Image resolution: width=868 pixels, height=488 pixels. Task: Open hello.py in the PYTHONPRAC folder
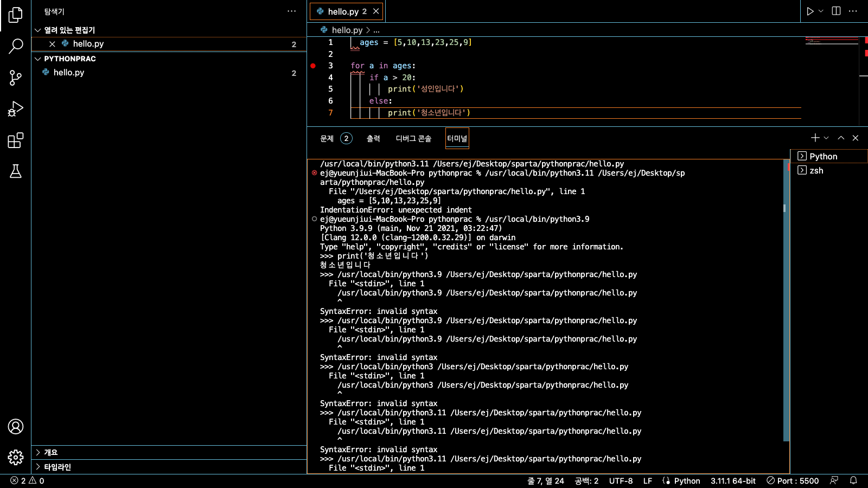tap(69, 73)
